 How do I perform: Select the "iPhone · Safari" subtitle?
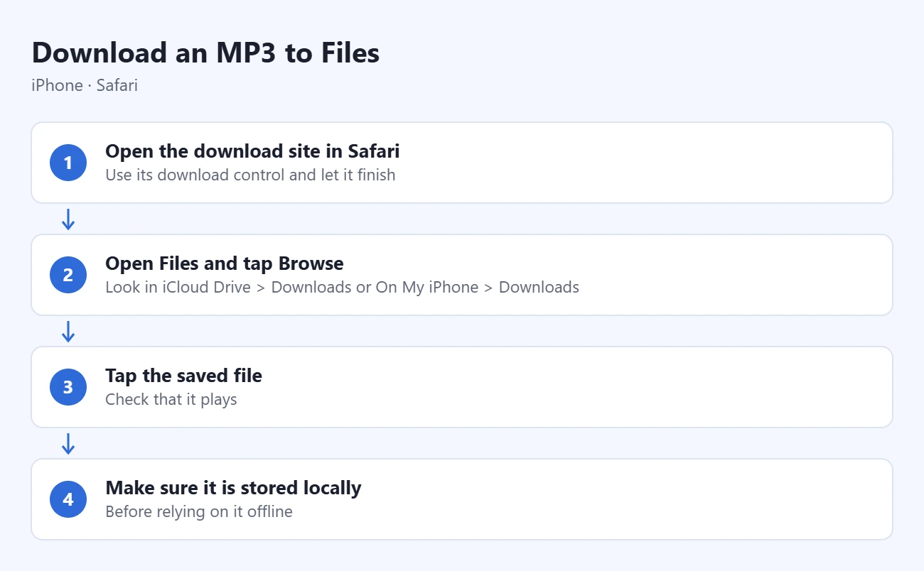point(85,85)
